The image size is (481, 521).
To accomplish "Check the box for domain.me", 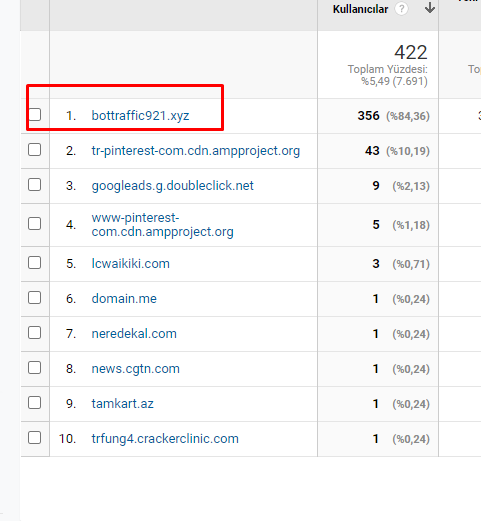I will point(35,298).
